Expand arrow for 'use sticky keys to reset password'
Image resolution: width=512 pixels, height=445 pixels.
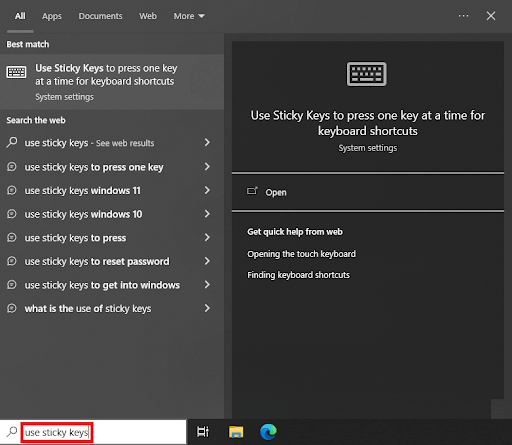point(207,261)
